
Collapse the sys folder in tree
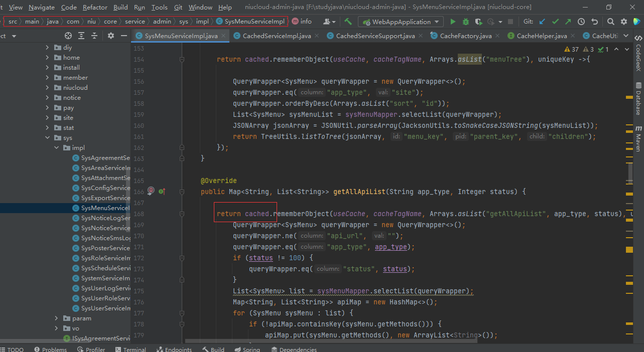tap(48, 138)
